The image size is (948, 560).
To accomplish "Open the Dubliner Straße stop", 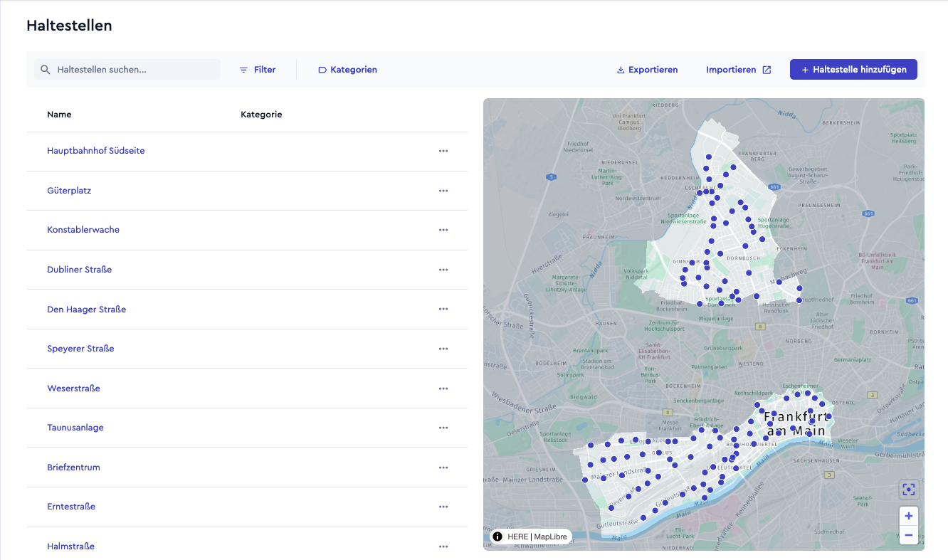I will pos(80,270).
